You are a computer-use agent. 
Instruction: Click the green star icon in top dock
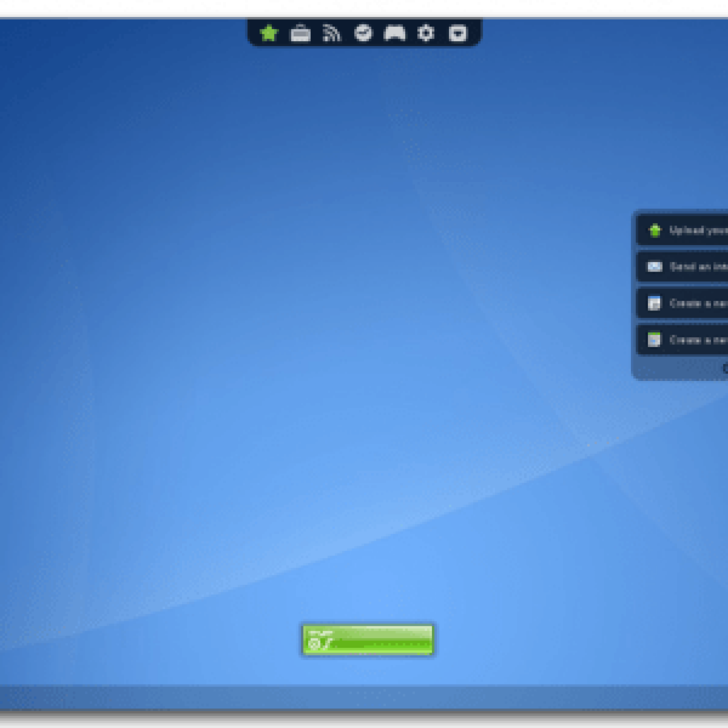click(x=269, y=33)
